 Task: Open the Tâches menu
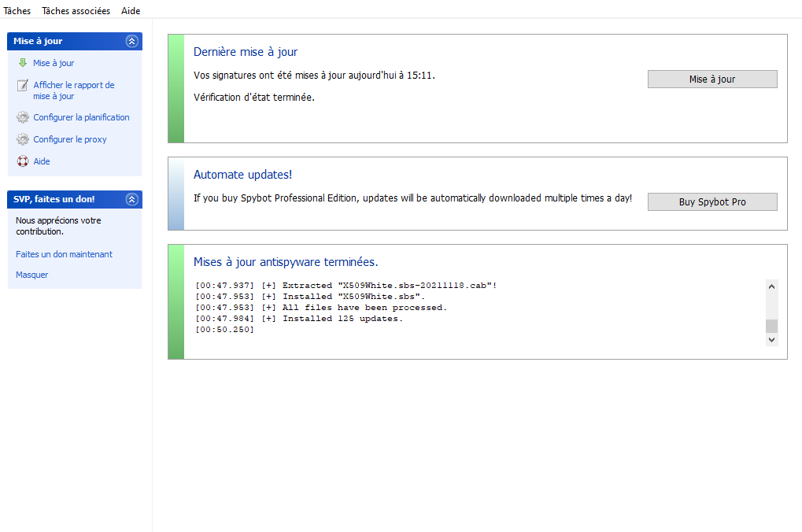[x=17, y=11]
